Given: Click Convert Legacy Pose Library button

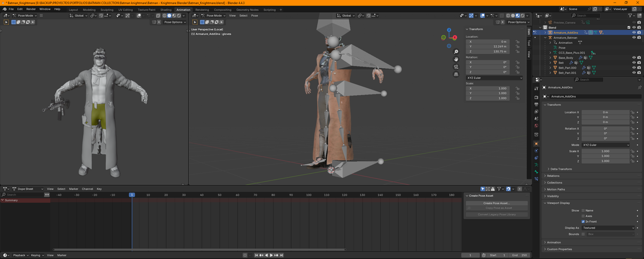Looking at the screenshot, I should 497,214.
